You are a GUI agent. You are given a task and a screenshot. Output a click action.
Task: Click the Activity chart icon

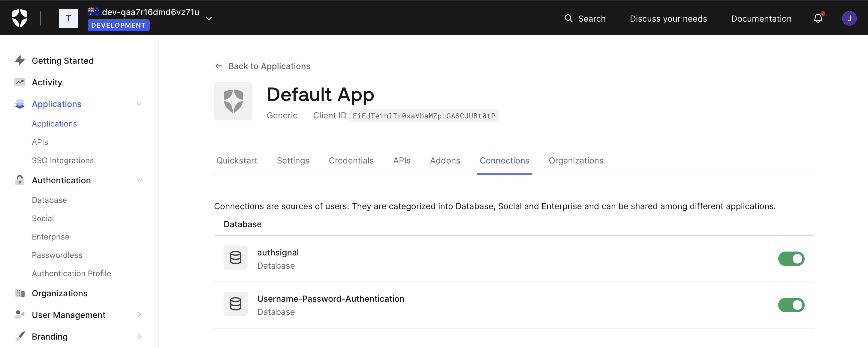tap(20, 82)
